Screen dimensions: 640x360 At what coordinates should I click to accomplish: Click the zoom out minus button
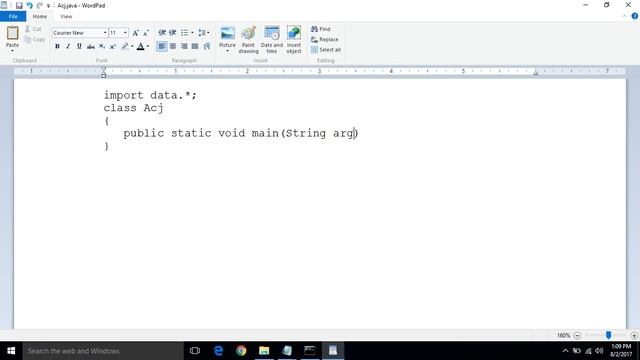577,335
